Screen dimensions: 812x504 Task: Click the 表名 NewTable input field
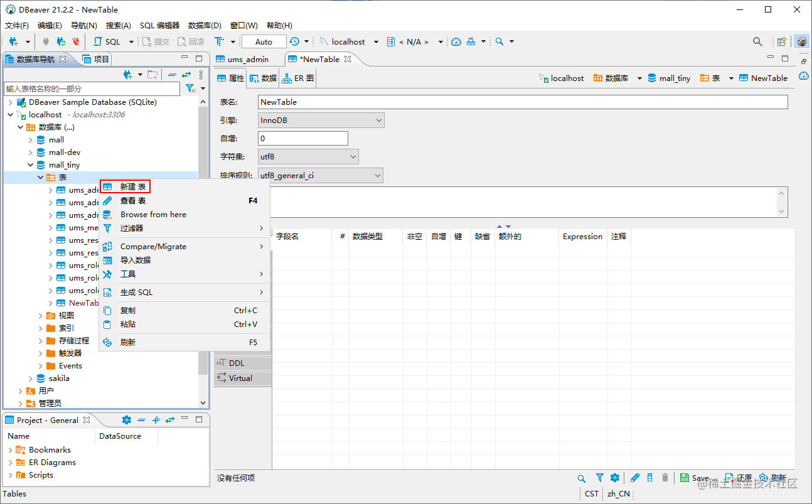pyautogui.click(x=523, y=102)
